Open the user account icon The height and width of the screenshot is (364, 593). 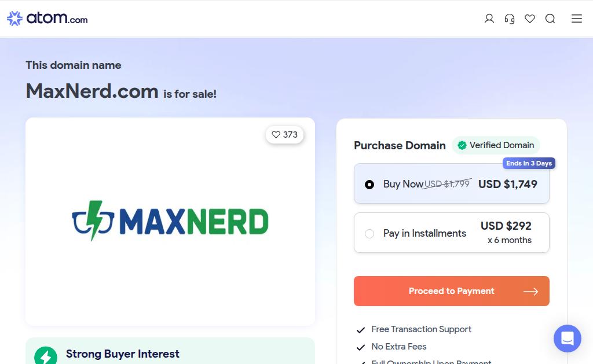coord(489,19)
